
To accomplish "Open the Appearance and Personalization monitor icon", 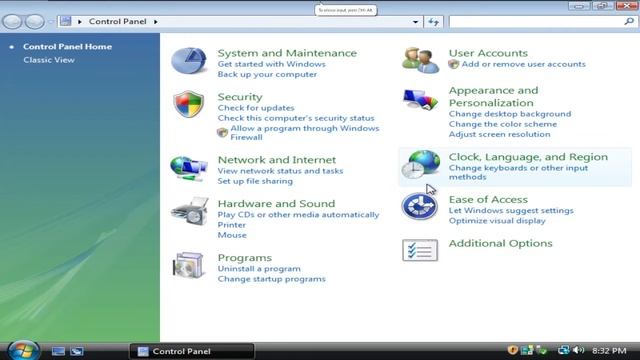I will (x=420, y=99).
